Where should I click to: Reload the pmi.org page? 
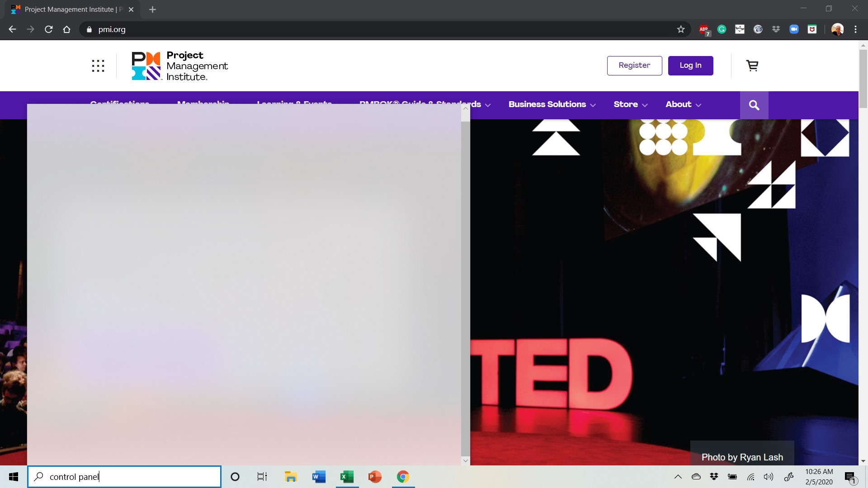tap(49, 29)
